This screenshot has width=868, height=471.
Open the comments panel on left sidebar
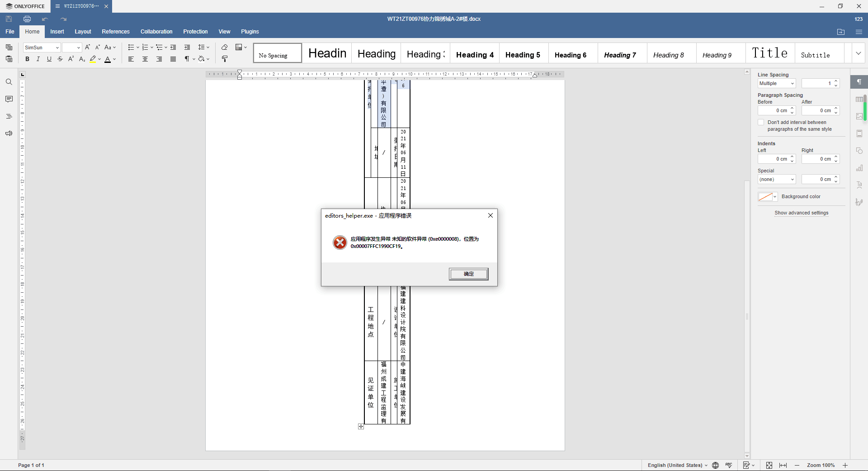[9, 99]
